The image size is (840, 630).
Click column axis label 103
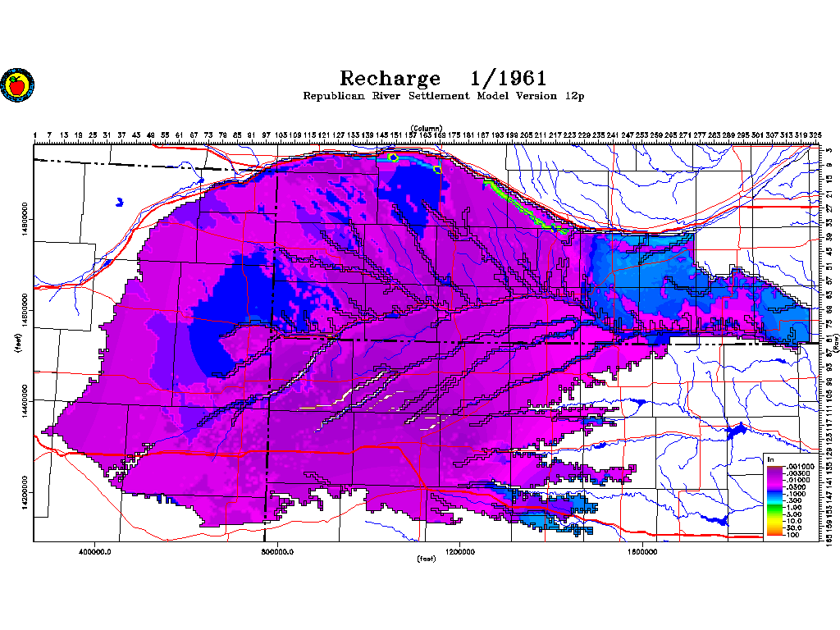point(281,135)
